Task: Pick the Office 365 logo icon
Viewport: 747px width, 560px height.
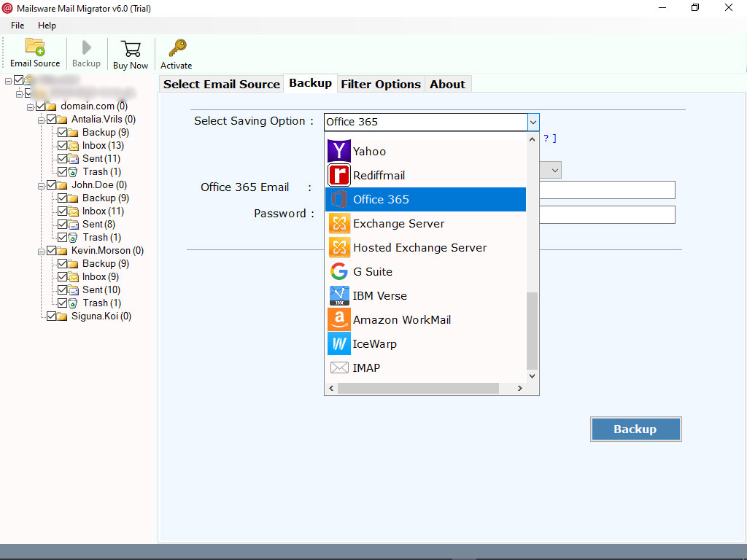Action: [x=338, y=199]
